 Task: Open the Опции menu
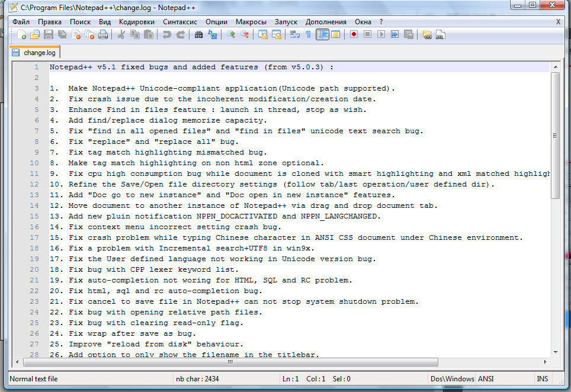pos(216,22)
